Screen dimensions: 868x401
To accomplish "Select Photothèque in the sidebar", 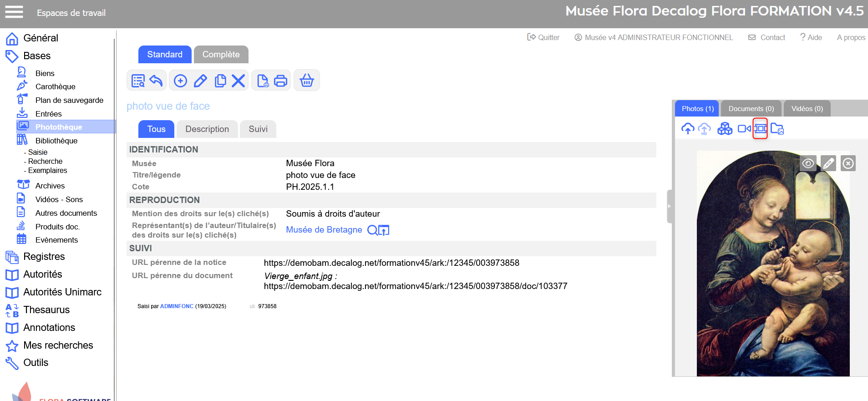I will pos(66,127).
